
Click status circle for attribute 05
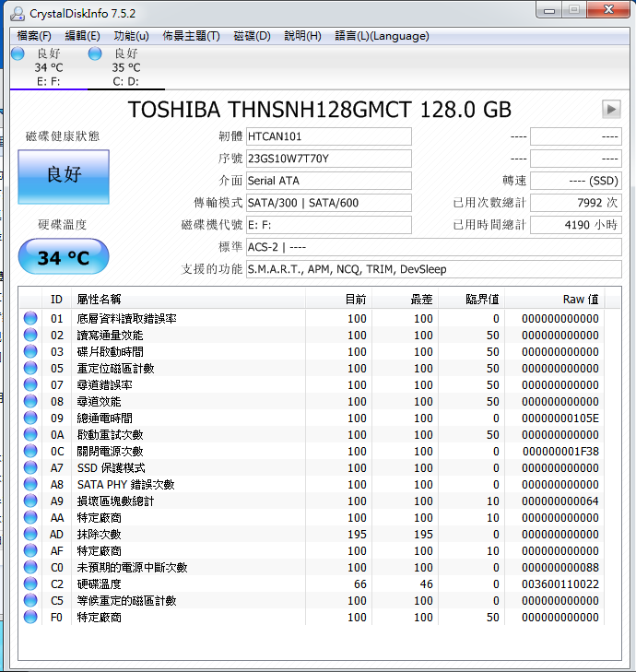click(30, 368)
